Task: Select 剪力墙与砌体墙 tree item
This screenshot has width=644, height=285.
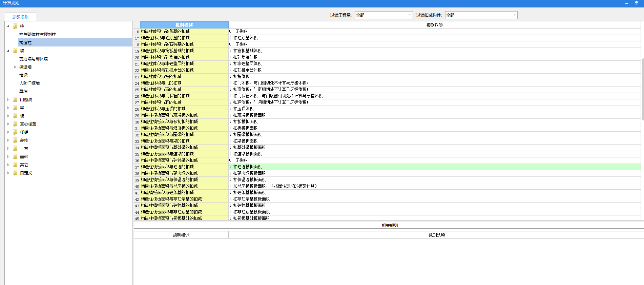Action: click(34, 59)
